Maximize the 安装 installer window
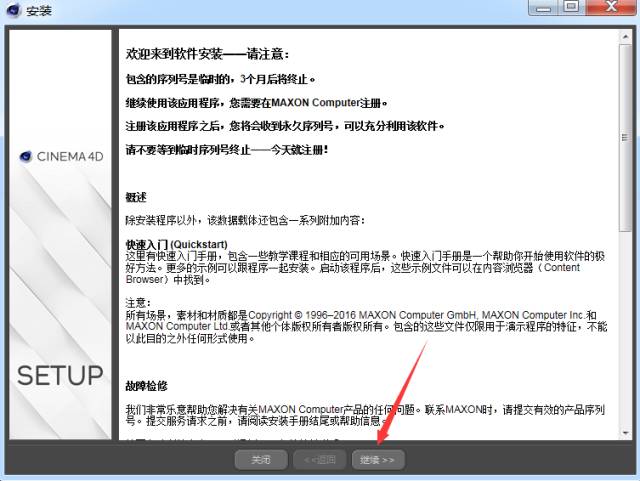 570,8
